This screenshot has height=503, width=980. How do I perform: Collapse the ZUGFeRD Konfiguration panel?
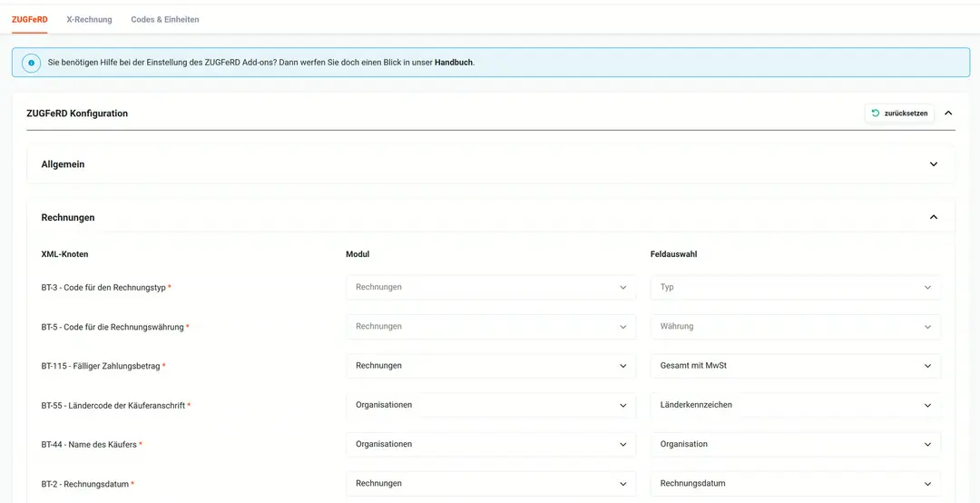point(948,113)
